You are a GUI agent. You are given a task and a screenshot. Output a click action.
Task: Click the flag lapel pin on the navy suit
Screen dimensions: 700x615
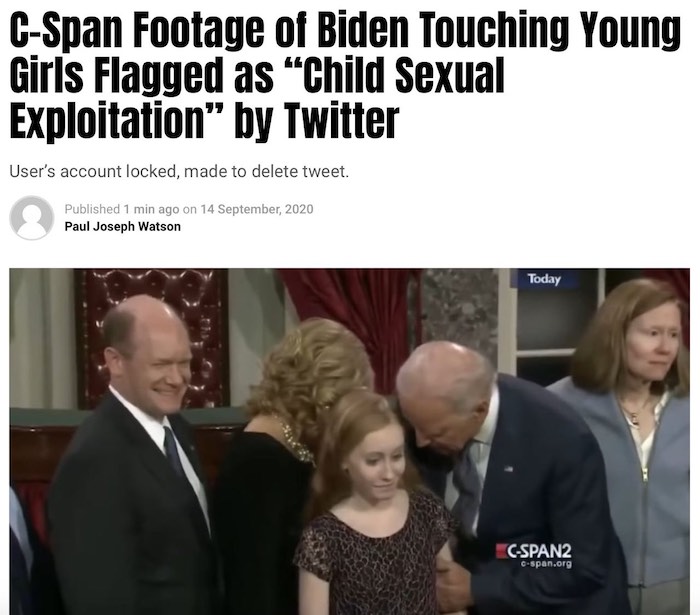point(508,469)
